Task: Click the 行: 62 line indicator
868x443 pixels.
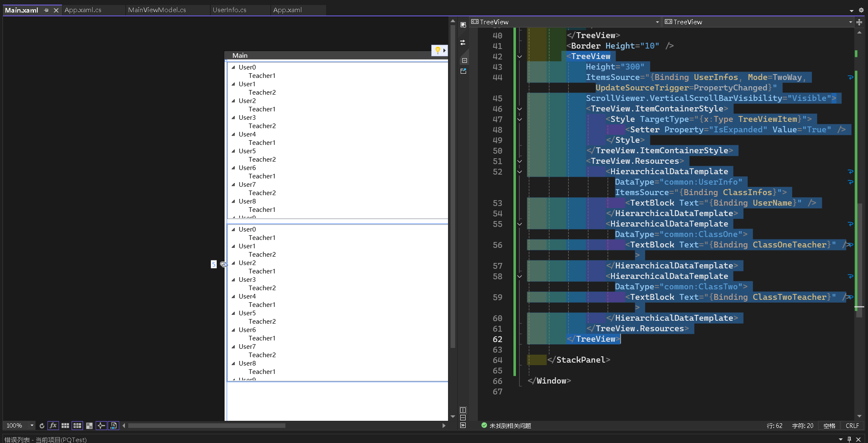Action: tap(775, 425)
